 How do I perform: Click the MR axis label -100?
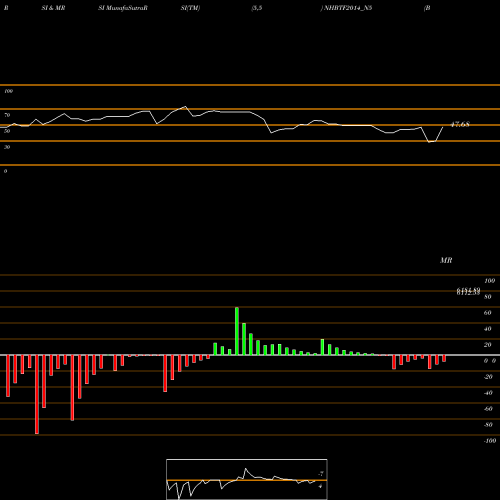pyautogui.click(x=490, y=441)
